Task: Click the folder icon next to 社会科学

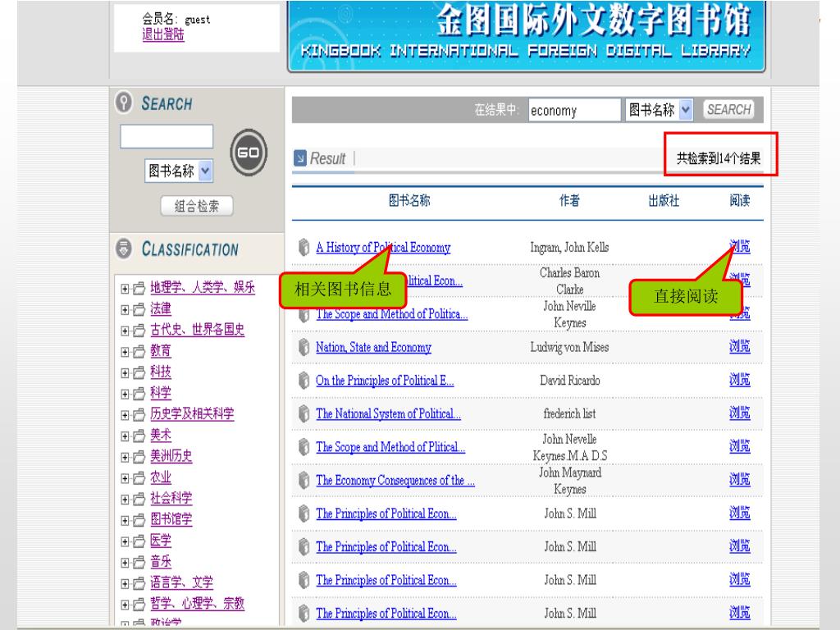Action: tap(139, 500)
